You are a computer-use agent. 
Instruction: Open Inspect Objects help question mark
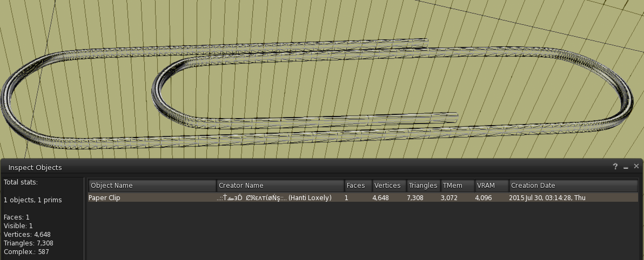(x=615, y=167)
